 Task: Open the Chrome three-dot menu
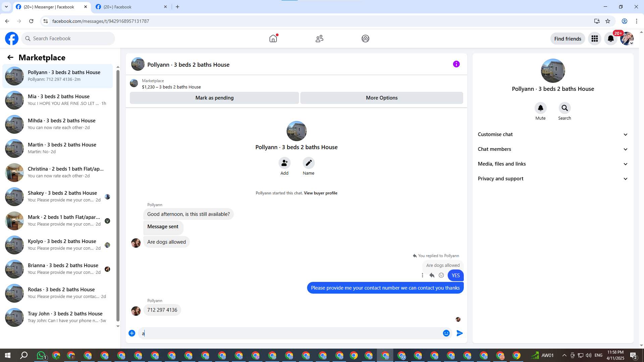pos(637,21)
